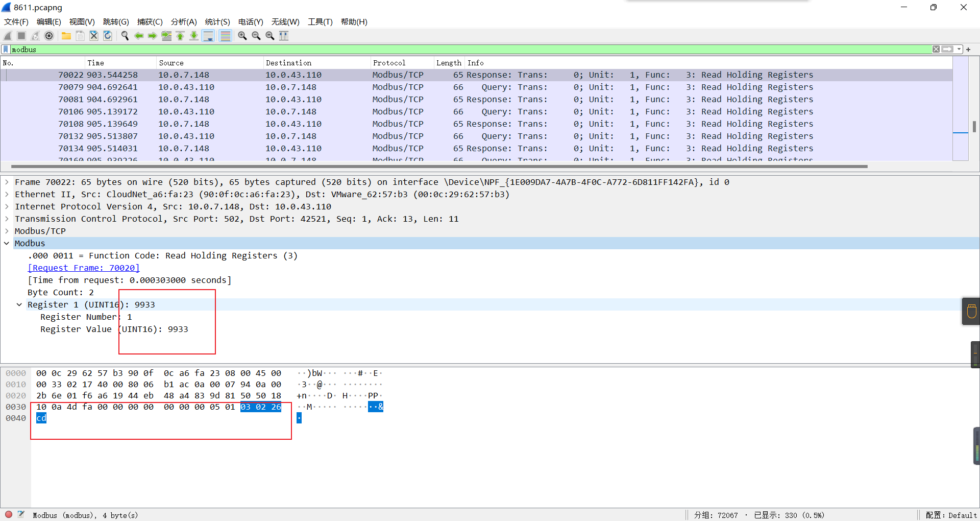The width and height of the screenshot is (980, 521).
Task: Expand the Modbus/TCP tree node
Action: 7,231
